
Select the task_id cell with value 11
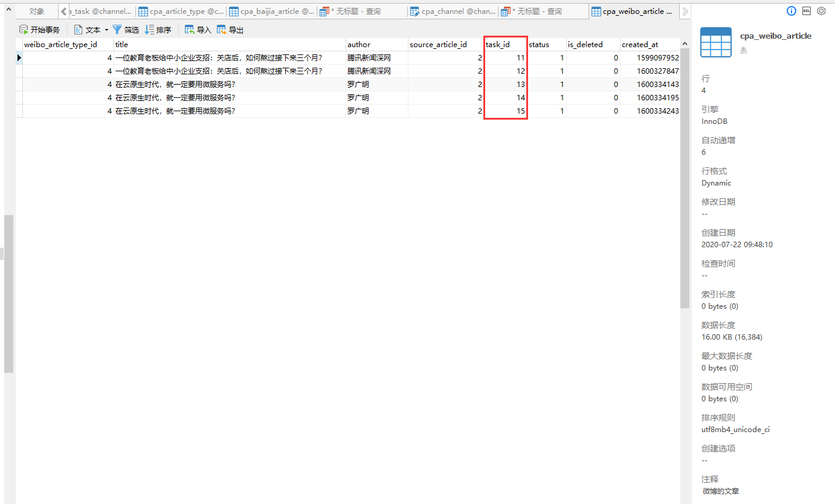506,58
